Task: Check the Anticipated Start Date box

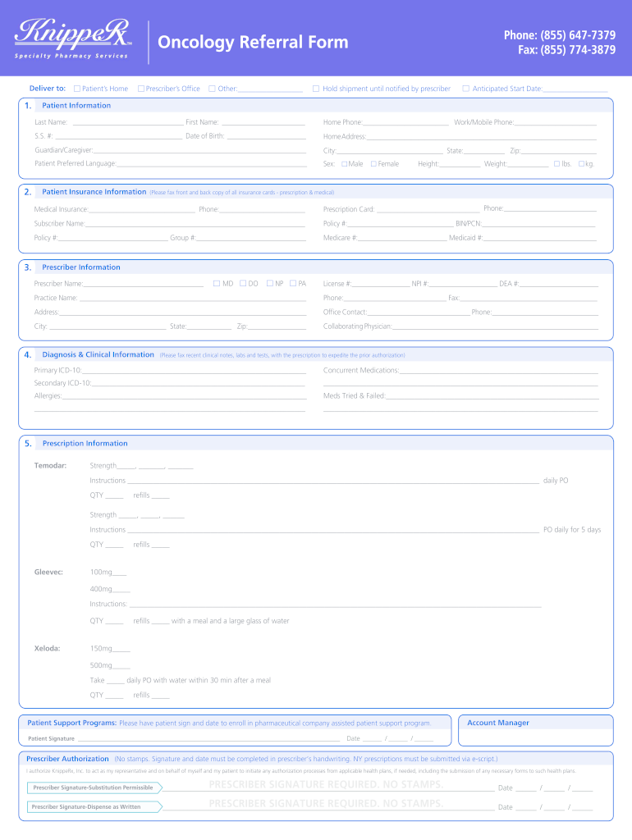Action: coord(465,89)
